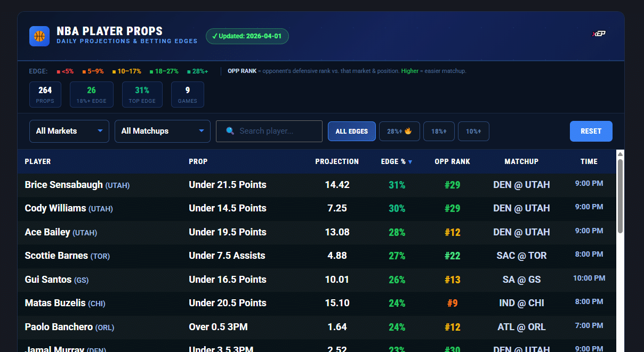Open the All Markets dropdown
The height and width of the screenshot is (352, 644).
[69, 131]
